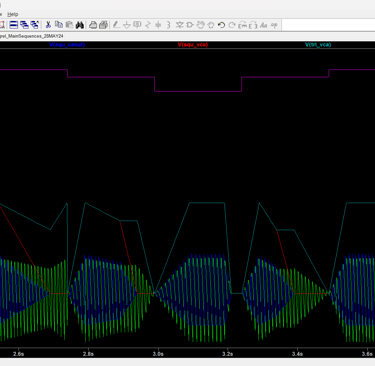The image size is (375, 366).
Task: Click the 2.6s time axis label
Action: coord(19,354)
